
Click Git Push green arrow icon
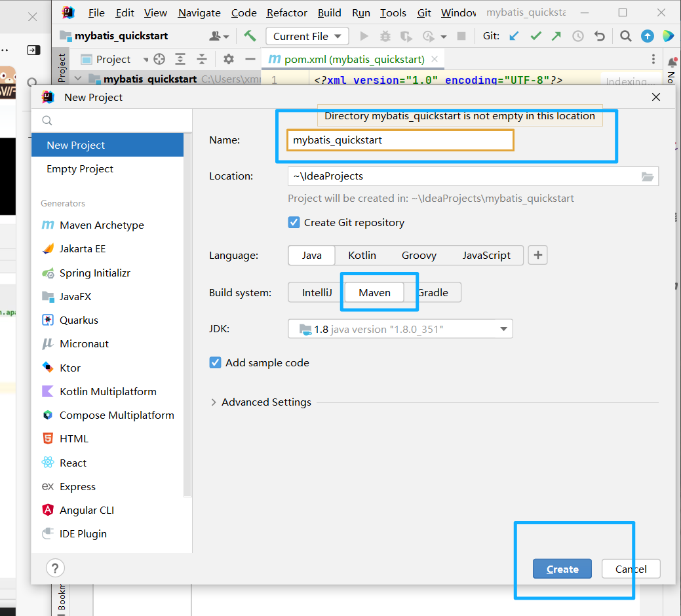(556, 36)
